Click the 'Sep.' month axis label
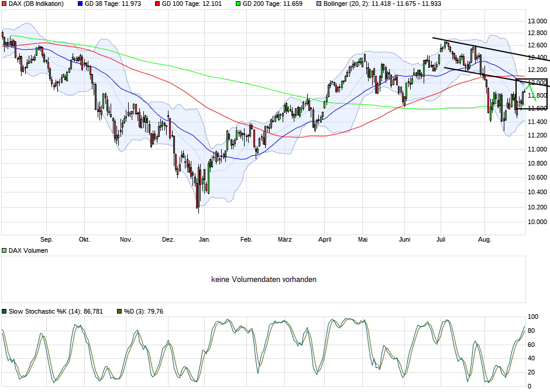The image size is (550, 392). click(x=47, y=239)
